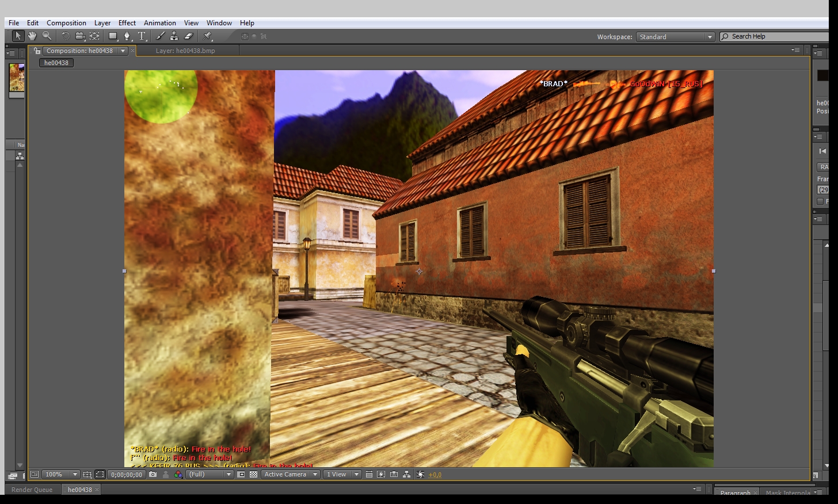Select the Clone Stamp tool
The image size is (838, 504).
[174, 36]
